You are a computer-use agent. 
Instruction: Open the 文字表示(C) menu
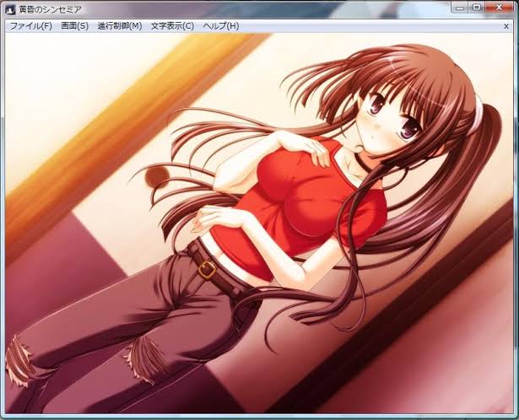172,26
